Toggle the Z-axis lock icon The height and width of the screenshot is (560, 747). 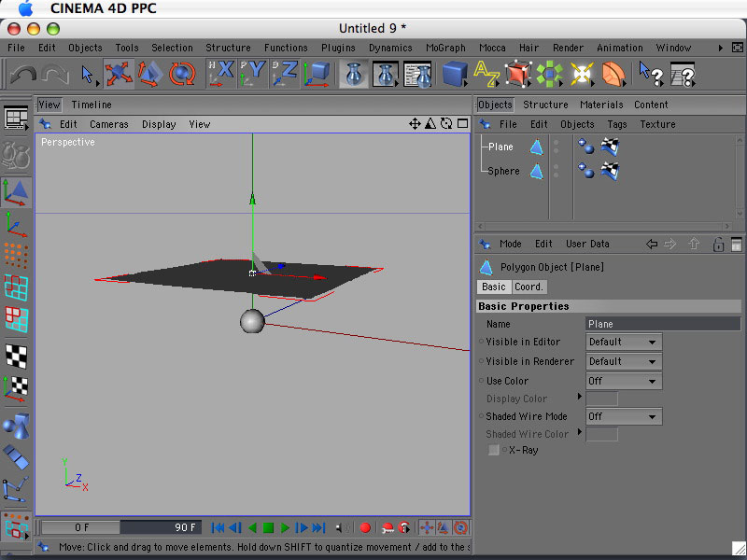click(x=285, y=74)
